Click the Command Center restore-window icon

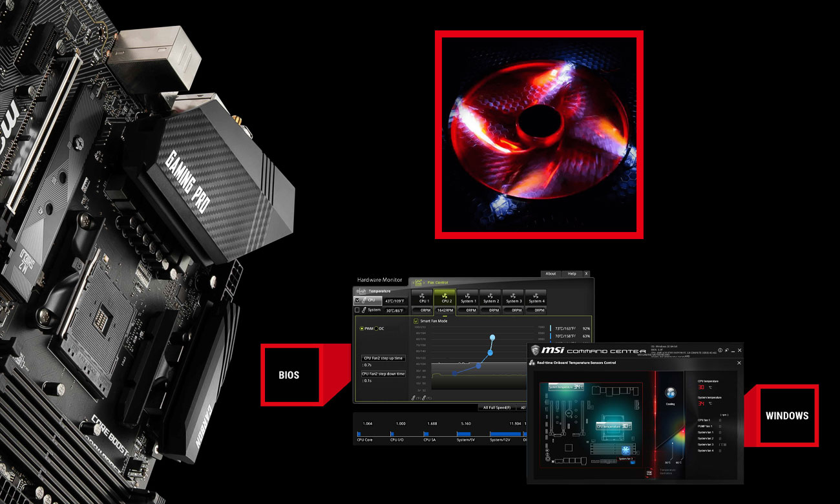(727, 350)
